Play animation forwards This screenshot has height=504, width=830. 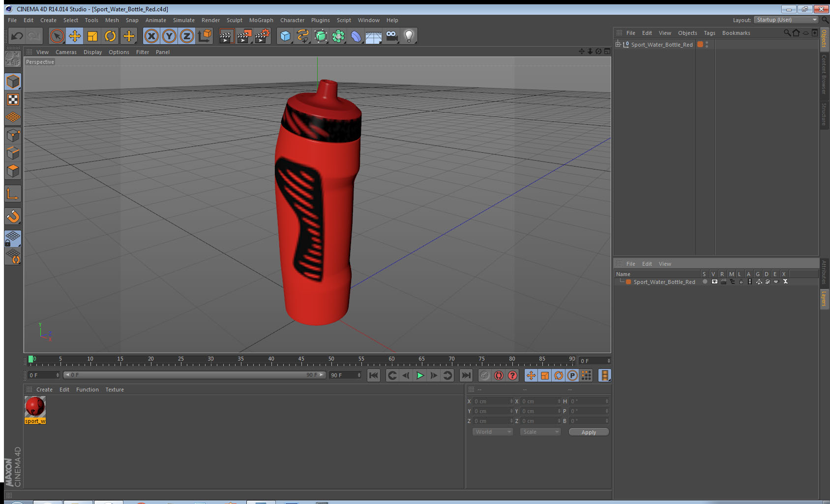pyautogui.click(x=420, y=375)
